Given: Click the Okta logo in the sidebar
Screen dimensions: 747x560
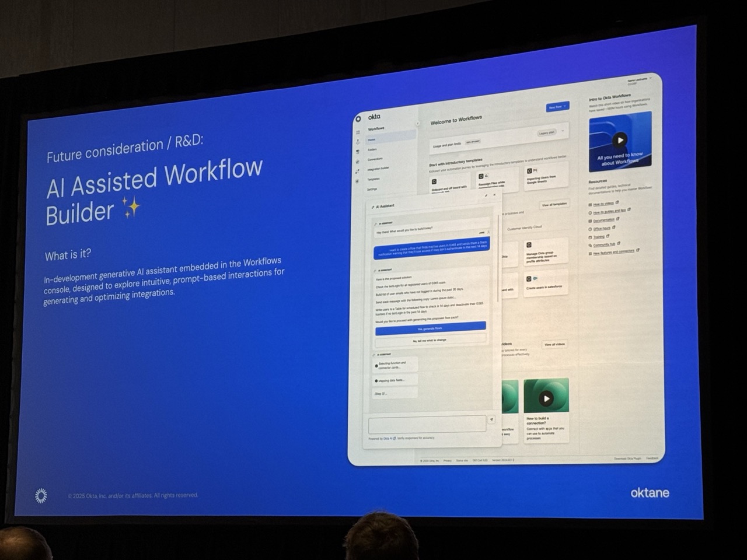Looking at the screenshot, I should pos(373,117).
